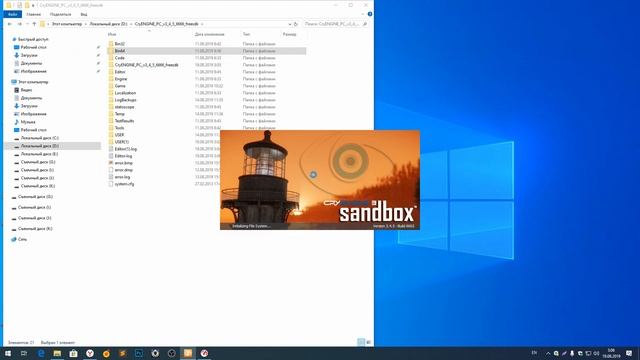
Task: Open Photoshop from the taskbar
Action: click(x=139, y=353)
